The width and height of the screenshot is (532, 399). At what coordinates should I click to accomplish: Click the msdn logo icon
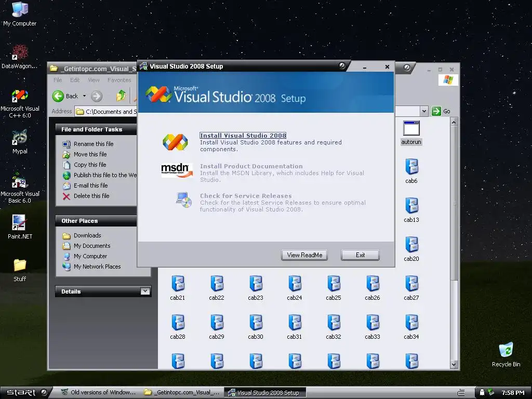tap(177, 170)
